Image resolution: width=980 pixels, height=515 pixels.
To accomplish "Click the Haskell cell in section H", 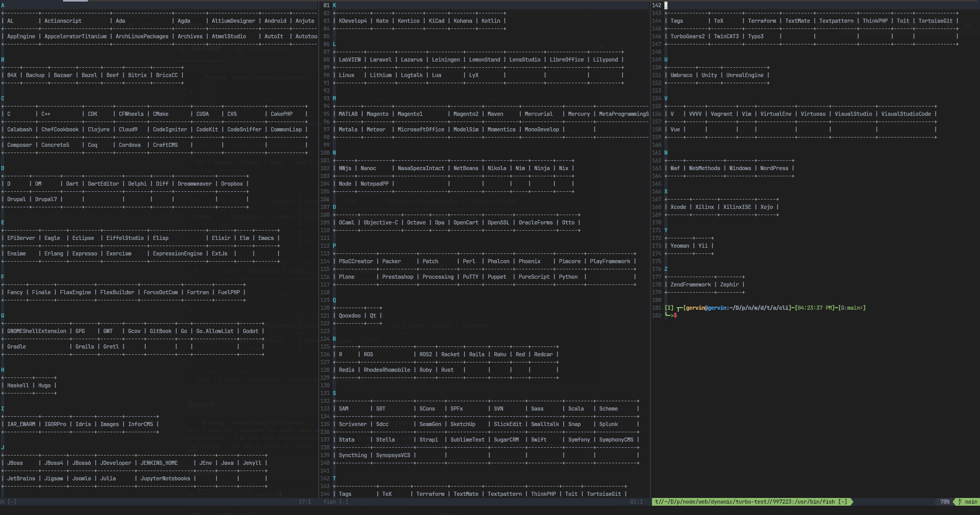I will (x=18, y=385).
